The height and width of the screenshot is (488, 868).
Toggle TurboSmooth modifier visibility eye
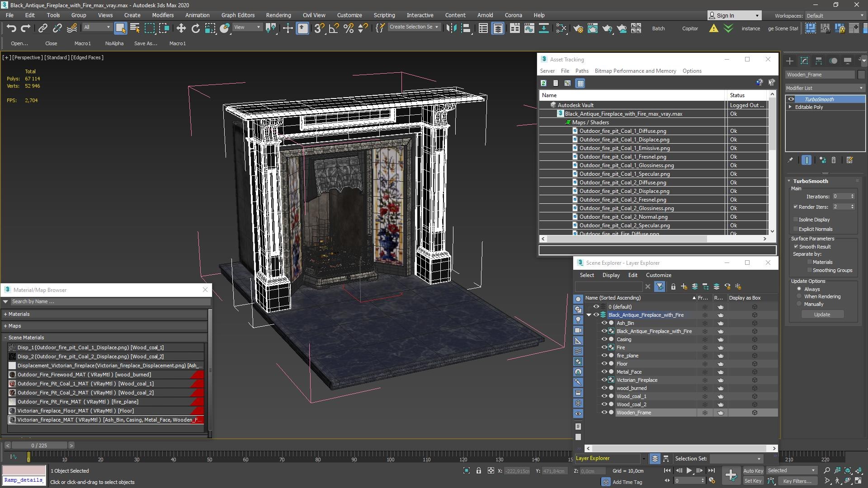(791, 99)
